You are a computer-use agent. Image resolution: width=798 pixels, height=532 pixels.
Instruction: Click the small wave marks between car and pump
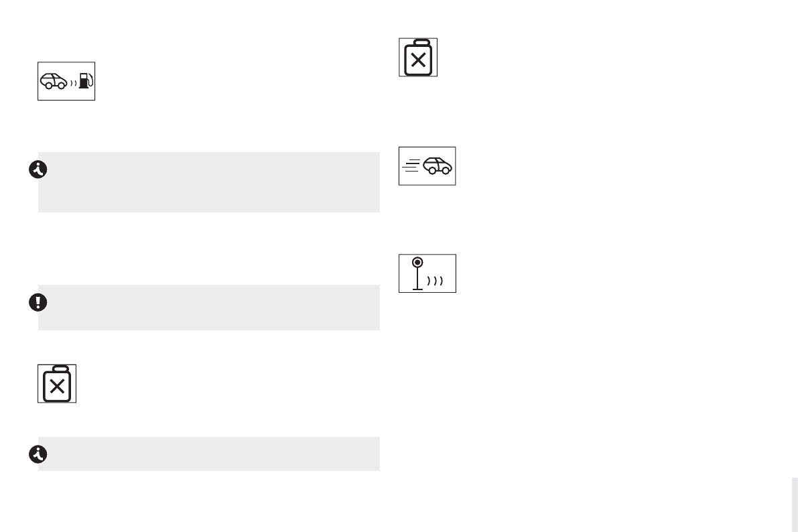[73, 84]
